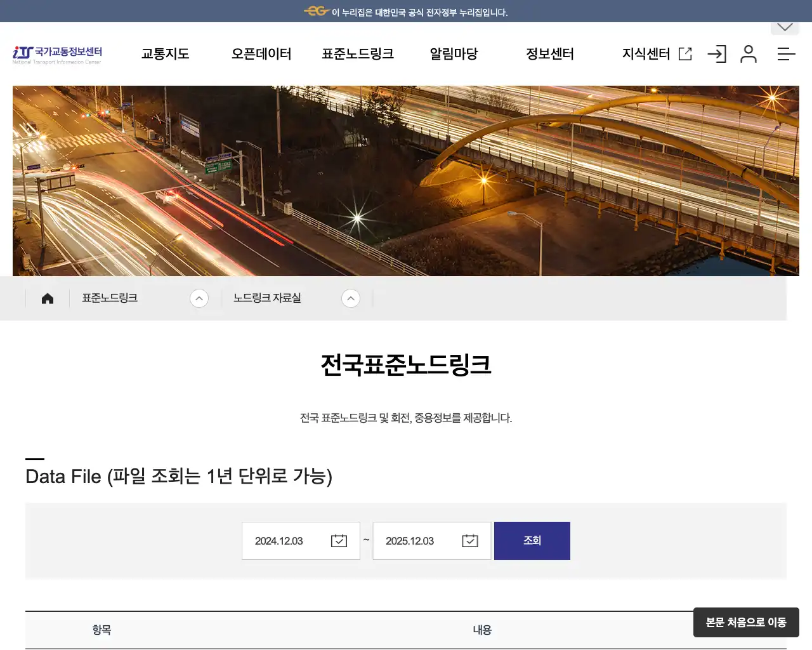Open the 알림마당 menu
The height and width of the screenshot is (650, 812).
454,54
